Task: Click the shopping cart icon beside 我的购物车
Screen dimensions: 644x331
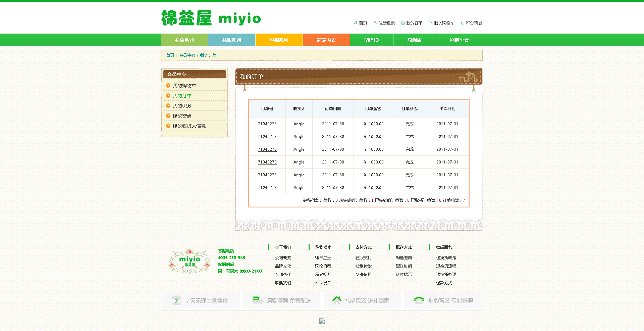Action: pyautogui.click(x=431, y=23)
